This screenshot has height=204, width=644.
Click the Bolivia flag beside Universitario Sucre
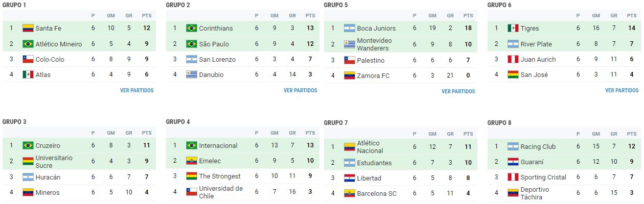pyautogui.click(x=28, y=162)
